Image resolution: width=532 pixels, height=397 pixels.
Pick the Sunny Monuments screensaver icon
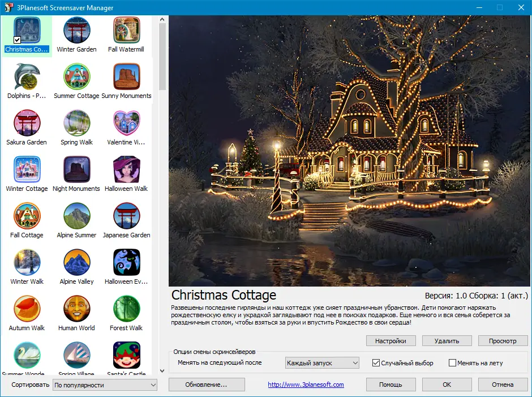click(127, 76)
